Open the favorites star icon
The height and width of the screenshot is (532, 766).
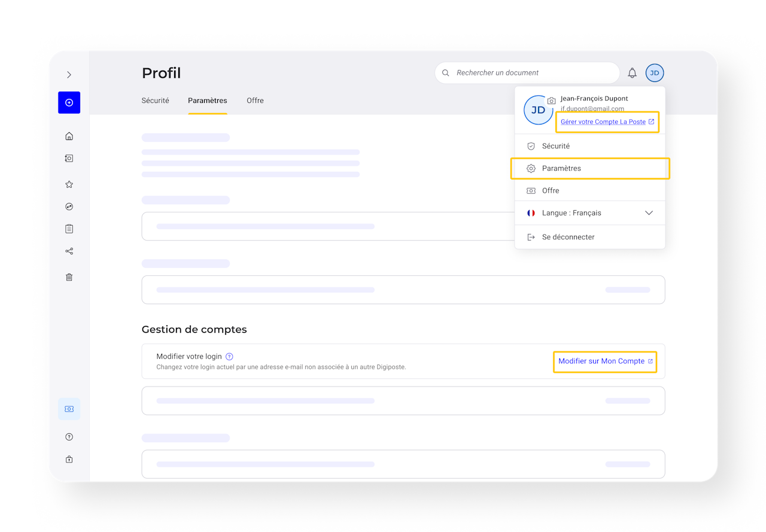69,184
